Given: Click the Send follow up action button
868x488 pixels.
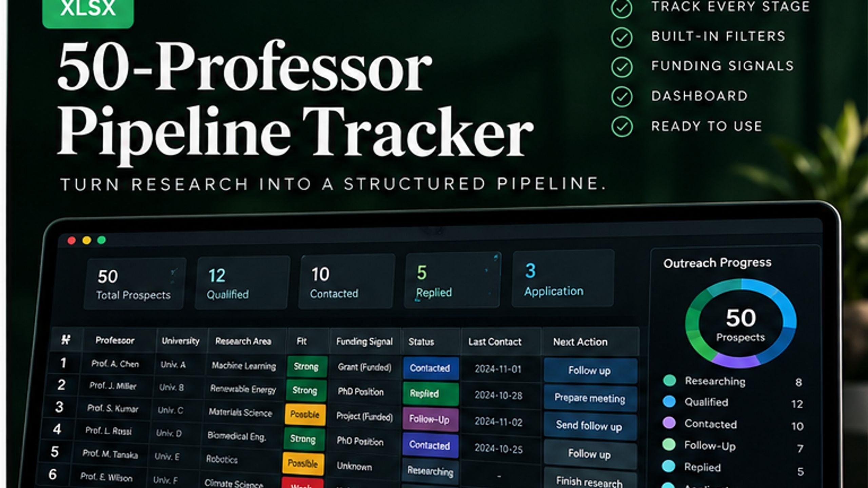Looking at the screenshot, I should click(x=590, y=426).
